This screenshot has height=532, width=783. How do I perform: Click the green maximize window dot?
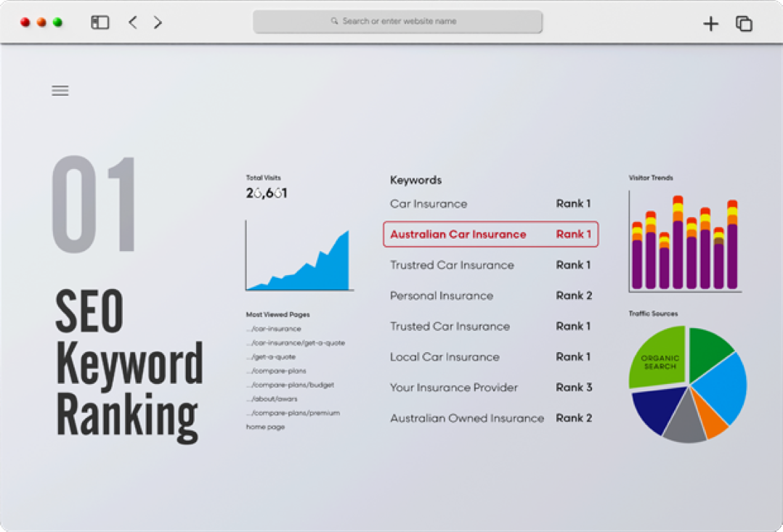58,22
